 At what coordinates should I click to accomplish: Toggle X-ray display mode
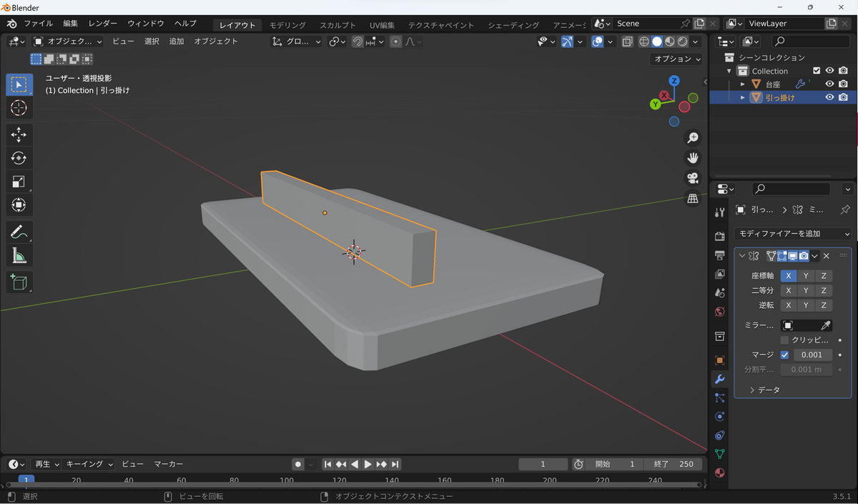click(627, 41)
